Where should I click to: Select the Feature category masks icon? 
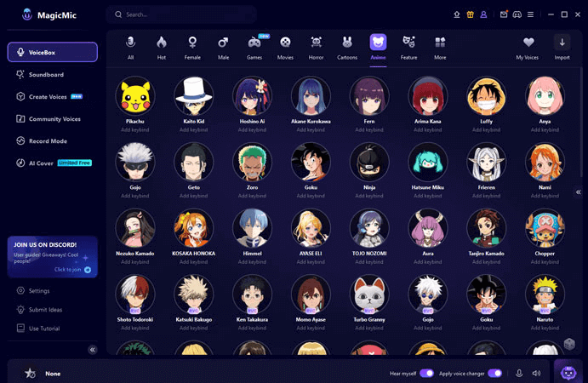pos(408,43)
